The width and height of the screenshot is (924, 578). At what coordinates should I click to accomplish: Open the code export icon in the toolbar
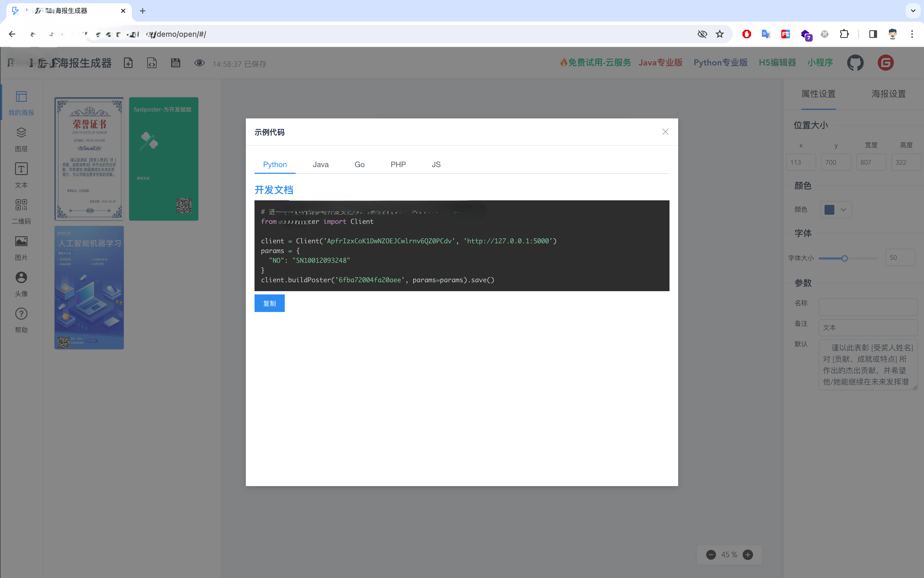pyautogui.click(x=152, y=63)
